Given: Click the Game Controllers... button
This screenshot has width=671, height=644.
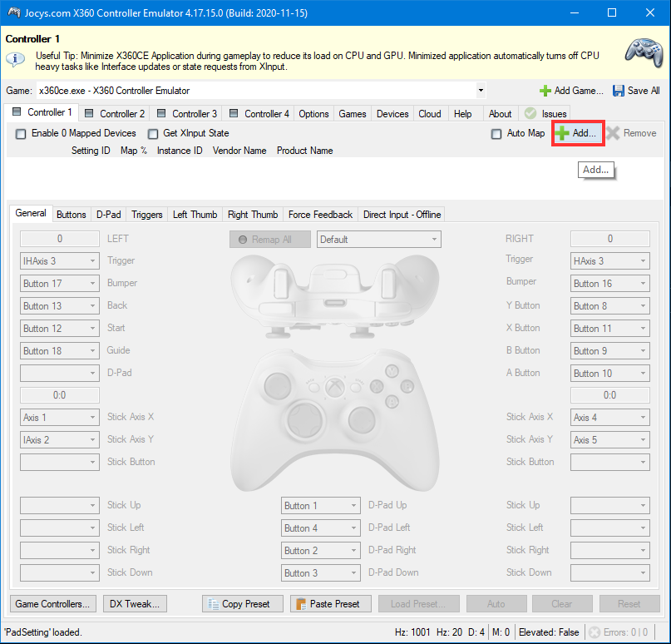Looking at the screenshot, I should [52, 604].
